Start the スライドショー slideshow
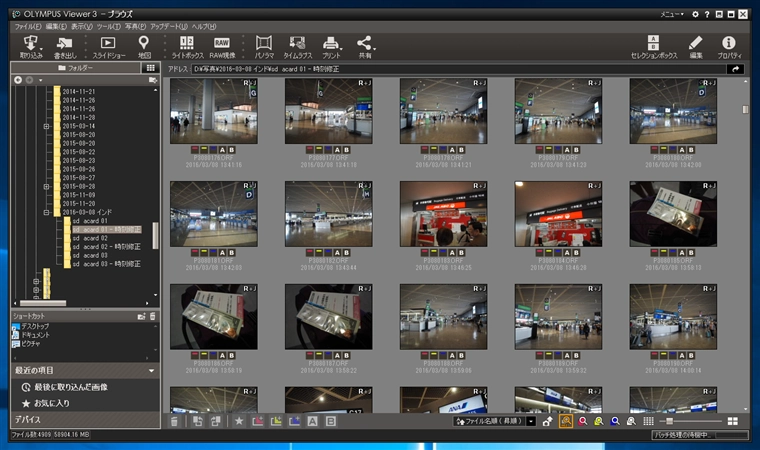Viewport: 760px width, 450px height. point(109,47)
